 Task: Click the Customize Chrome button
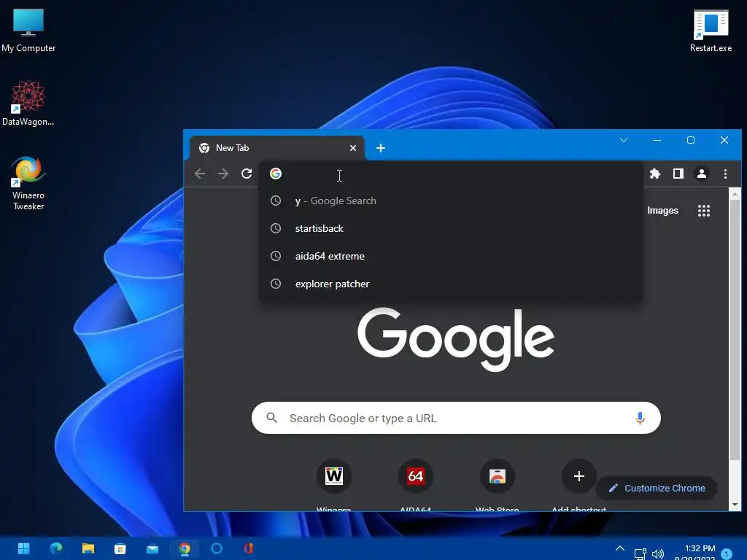pos(657,488)
